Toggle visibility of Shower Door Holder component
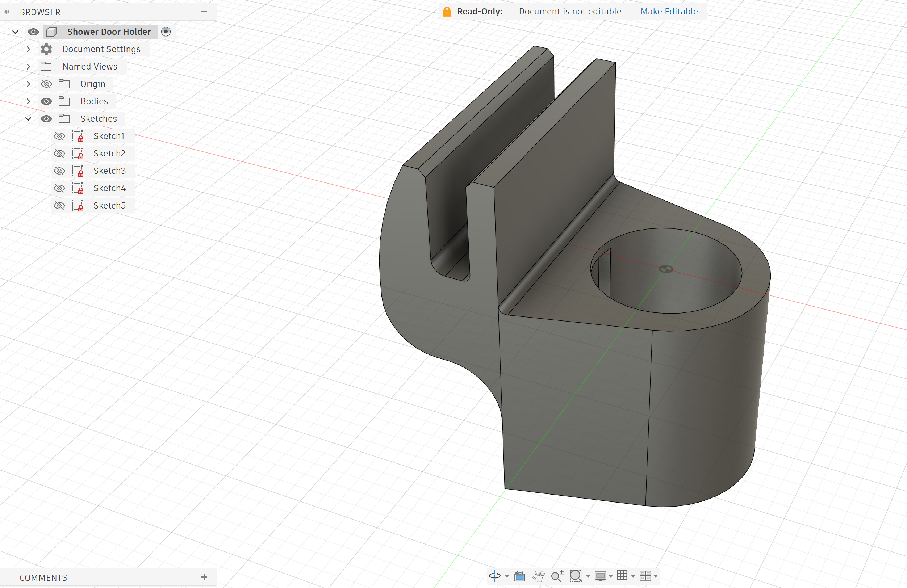Viewport: 907px width, 588px height. point(33,31)
